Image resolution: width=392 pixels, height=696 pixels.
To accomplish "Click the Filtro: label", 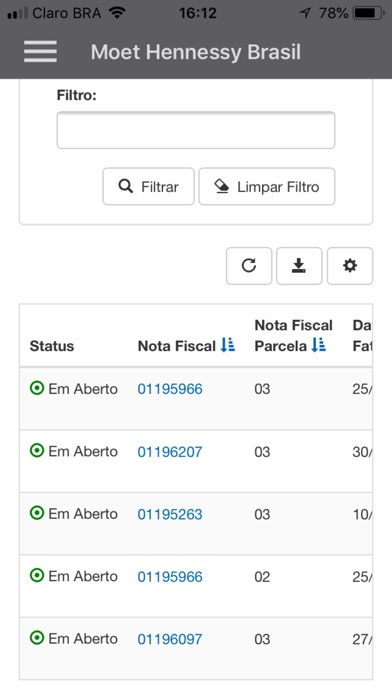I will (76, 95).
